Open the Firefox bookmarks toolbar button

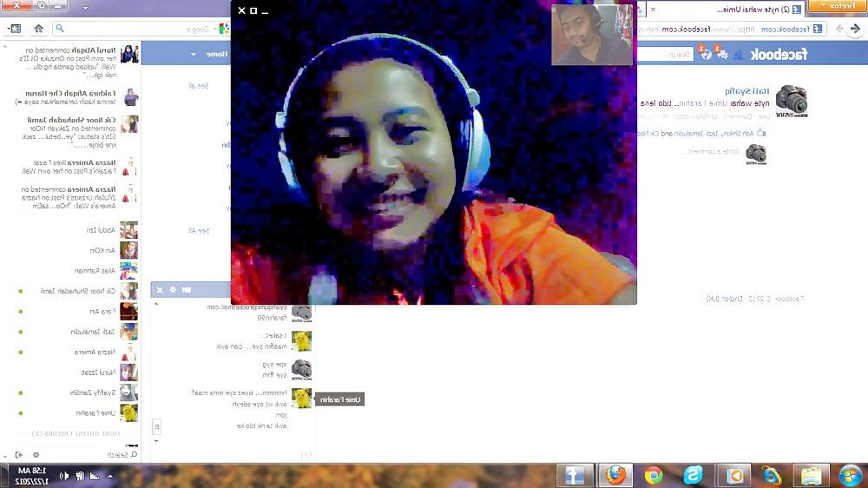[x=15, y=29]
